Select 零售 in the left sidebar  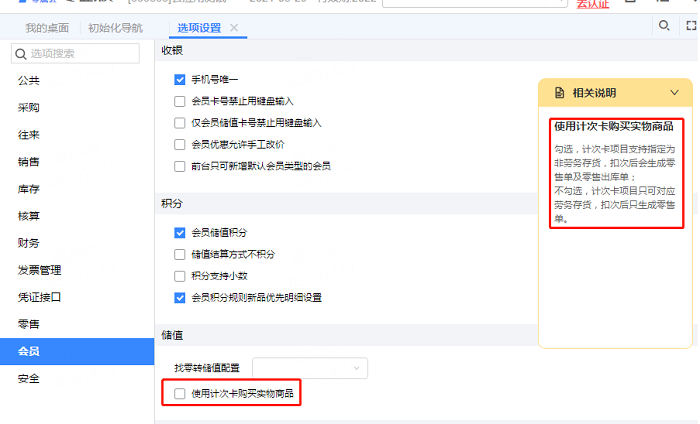[29, 324]
